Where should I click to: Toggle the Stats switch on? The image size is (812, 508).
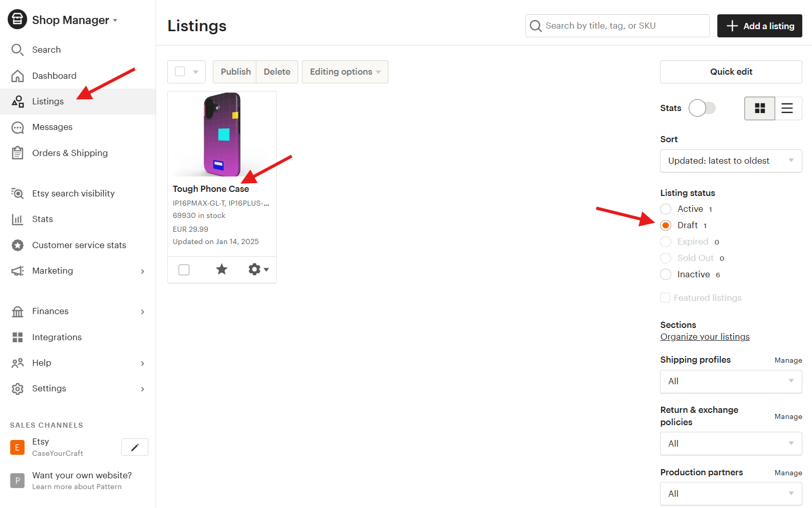pyautogui.click(x=702, y=108)
